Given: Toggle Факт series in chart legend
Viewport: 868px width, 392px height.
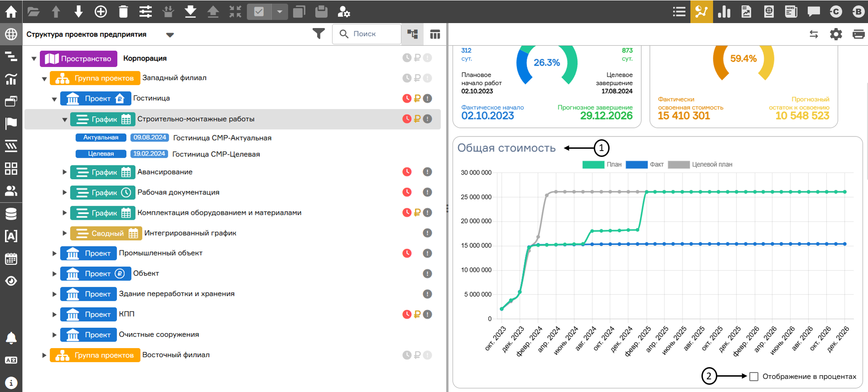Looking at the screenshot, I should pyautogui.click(x=644, y=165).
